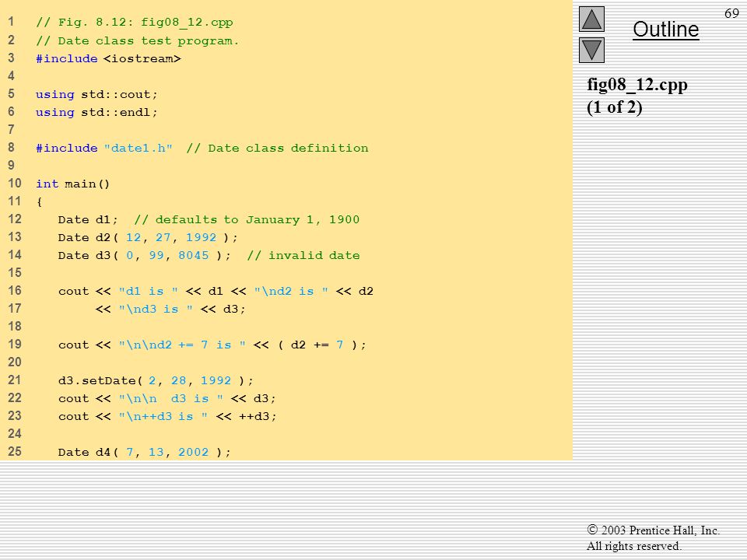
Task: Click line number 25
Action: point(14,451)
